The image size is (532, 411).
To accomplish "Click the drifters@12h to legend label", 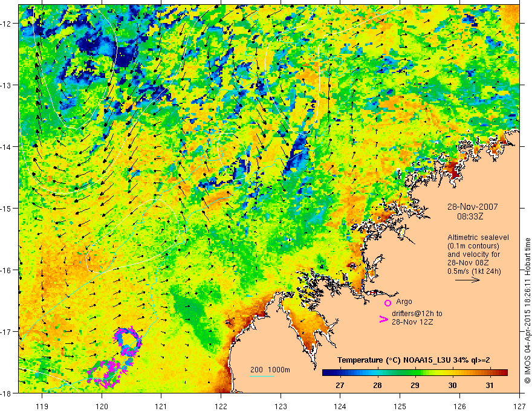I will [x=417, y=314].
